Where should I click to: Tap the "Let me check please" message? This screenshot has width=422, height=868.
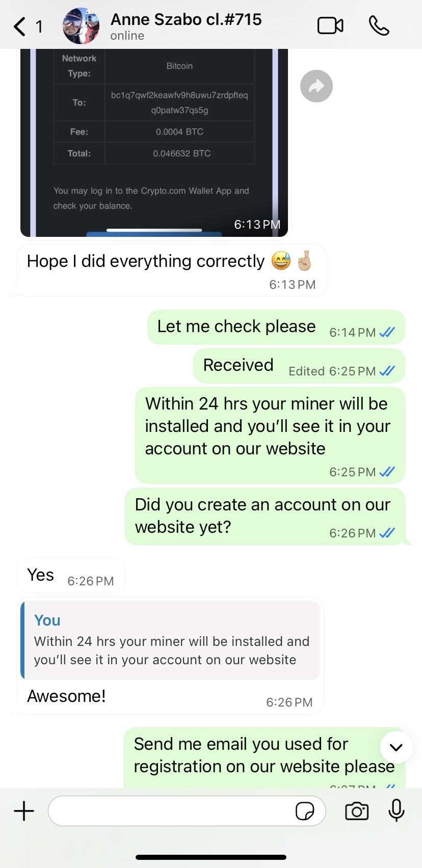(276, 327)
